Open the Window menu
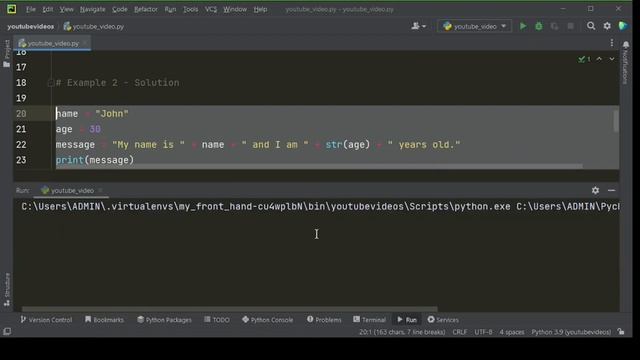 click(235, 9)
